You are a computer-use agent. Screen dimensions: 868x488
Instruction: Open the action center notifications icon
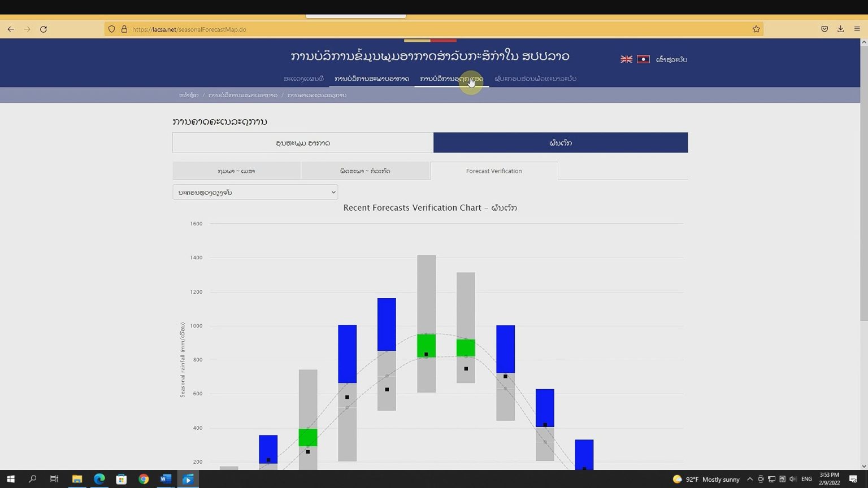pos(853,479)
